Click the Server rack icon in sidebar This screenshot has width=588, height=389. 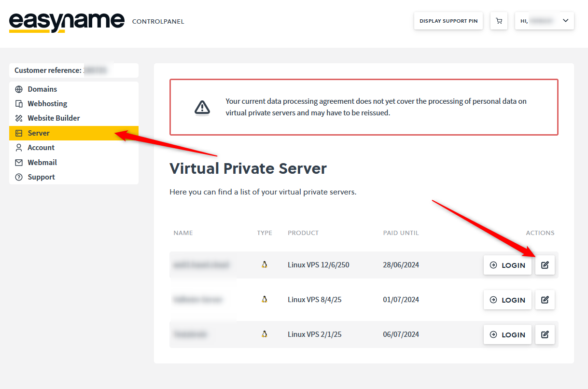[x=19, y=133]
